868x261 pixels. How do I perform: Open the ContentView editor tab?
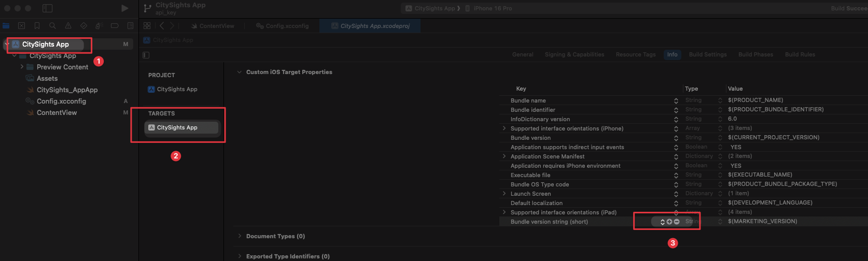point(212,26)
